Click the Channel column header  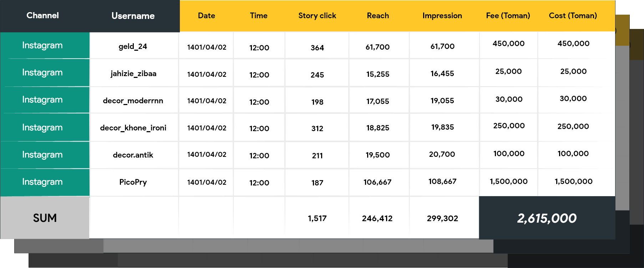[x=42, y=15]
